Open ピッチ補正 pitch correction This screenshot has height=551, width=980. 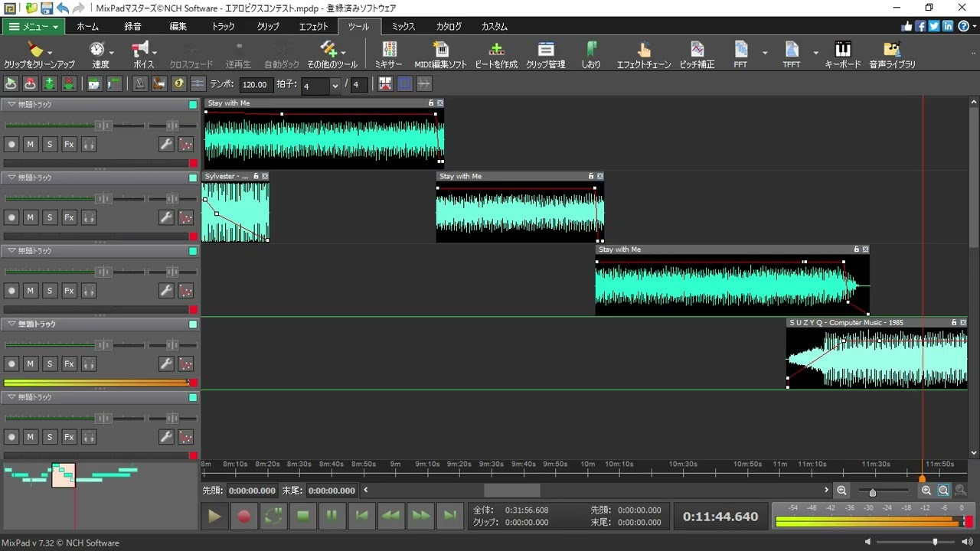point(697,54)
